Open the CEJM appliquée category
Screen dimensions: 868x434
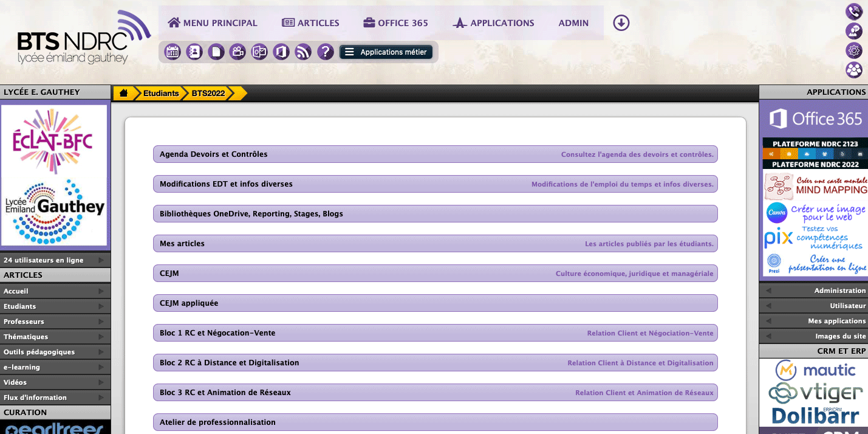click(x=435, y=303)
